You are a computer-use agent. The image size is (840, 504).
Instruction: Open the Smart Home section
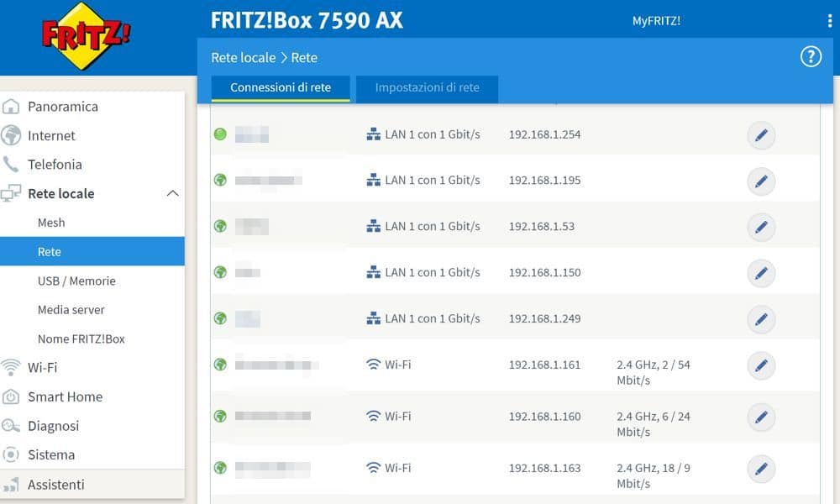tap(65, 396)
